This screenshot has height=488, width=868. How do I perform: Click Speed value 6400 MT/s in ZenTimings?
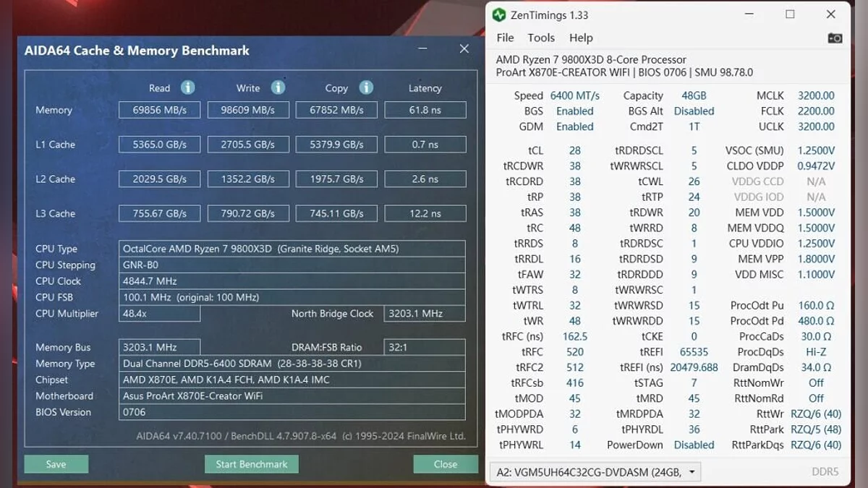pos(575,95)
